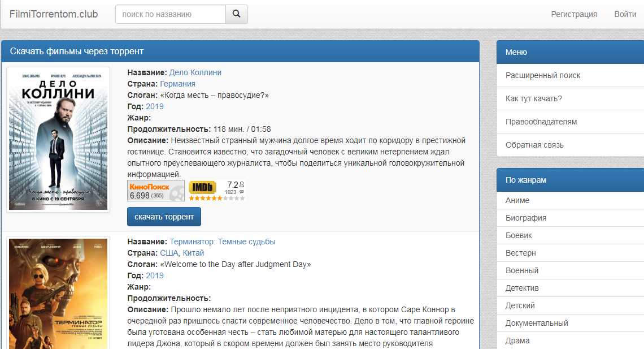Open the Регистрация page
644x349 pixels.
click(574, 14)
